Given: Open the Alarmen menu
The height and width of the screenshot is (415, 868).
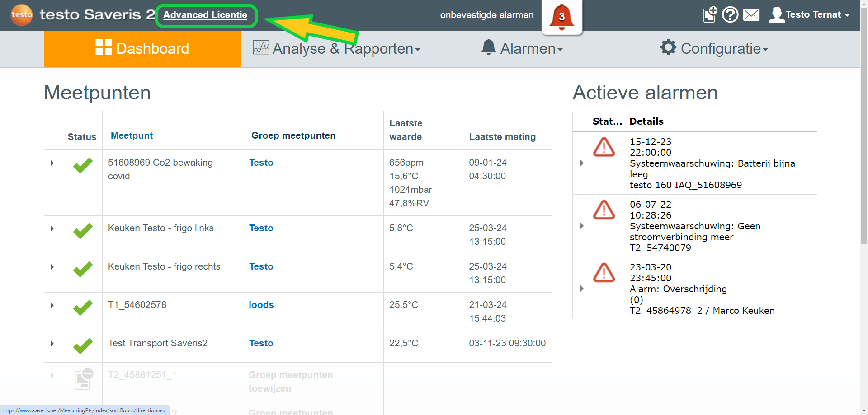Looking at the screenshot, I should pyautogui.click(x=522, y=48).
